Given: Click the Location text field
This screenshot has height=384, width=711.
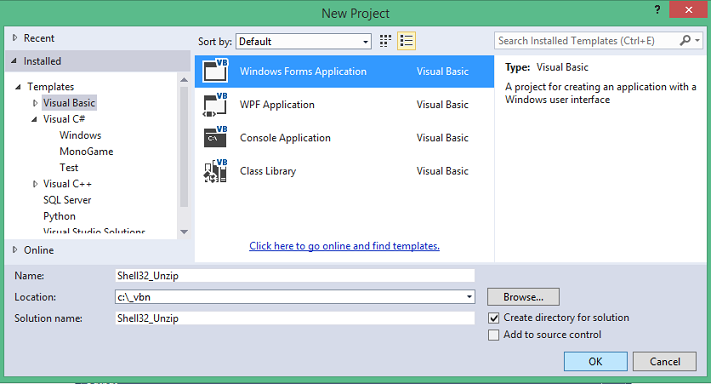Looking at the screenshot, I should tap(289, 297).
